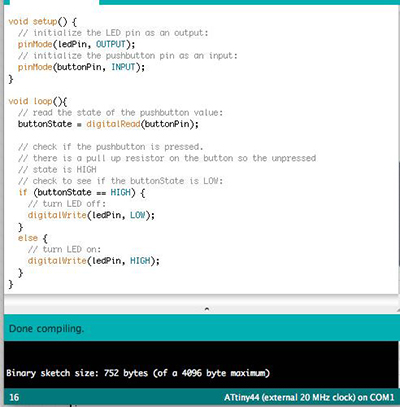
Task: Click comment 'turn LED on:'
Action: pos(64,249)
